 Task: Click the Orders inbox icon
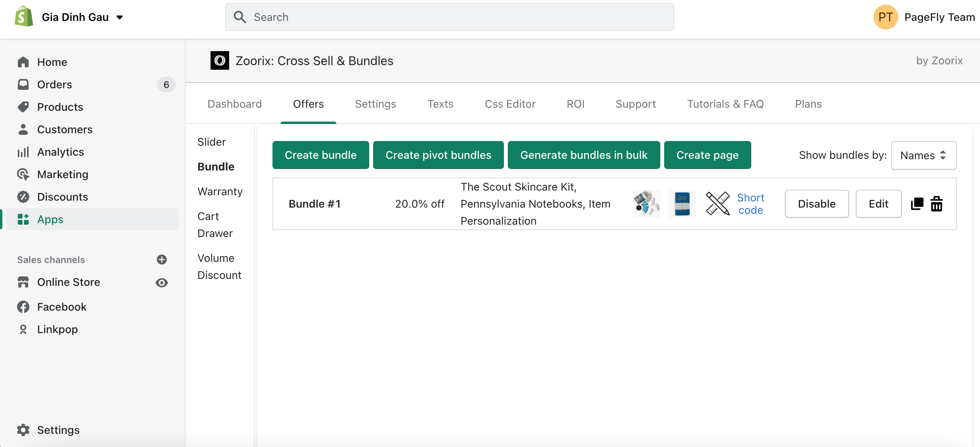23,84
